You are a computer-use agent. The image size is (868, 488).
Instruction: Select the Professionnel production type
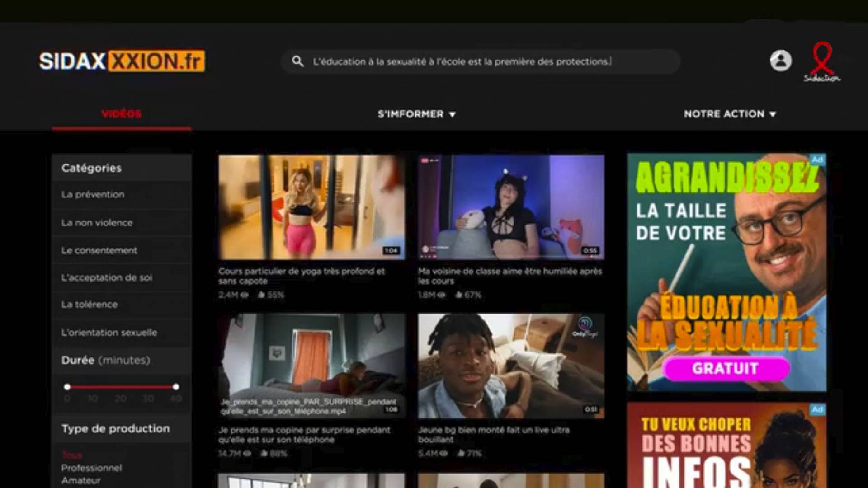(92, 468)
